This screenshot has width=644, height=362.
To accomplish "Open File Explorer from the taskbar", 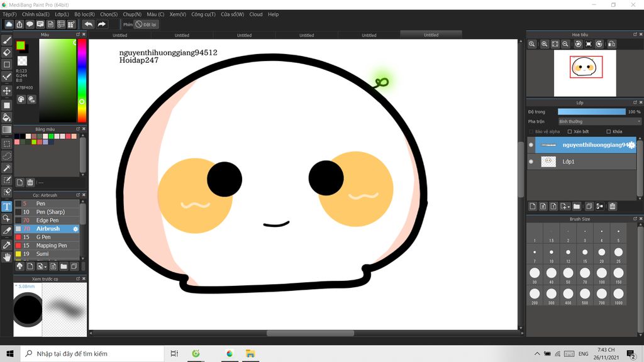I will (x=250, y=353).
